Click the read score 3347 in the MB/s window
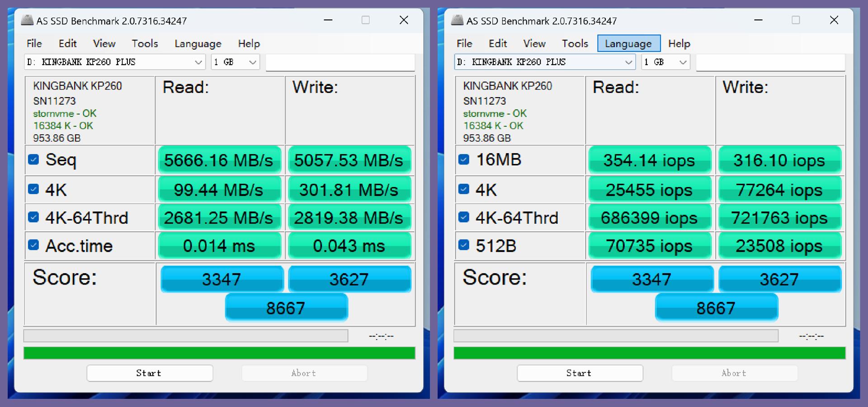Screen dimensions: 868x407 [x=222, y=279]
